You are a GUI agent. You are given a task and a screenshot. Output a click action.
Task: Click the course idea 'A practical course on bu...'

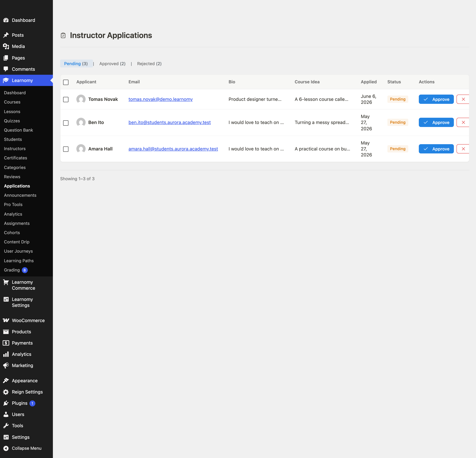pyautogui.click(x=322, y=149)
